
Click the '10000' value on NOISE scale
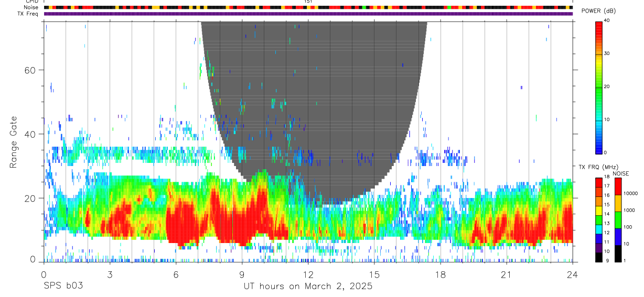coord(631,193)
